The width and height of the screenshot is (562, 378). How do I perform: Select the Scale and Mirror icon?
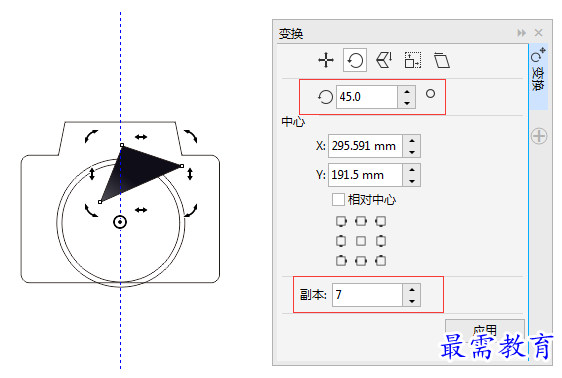coord(384,60)
